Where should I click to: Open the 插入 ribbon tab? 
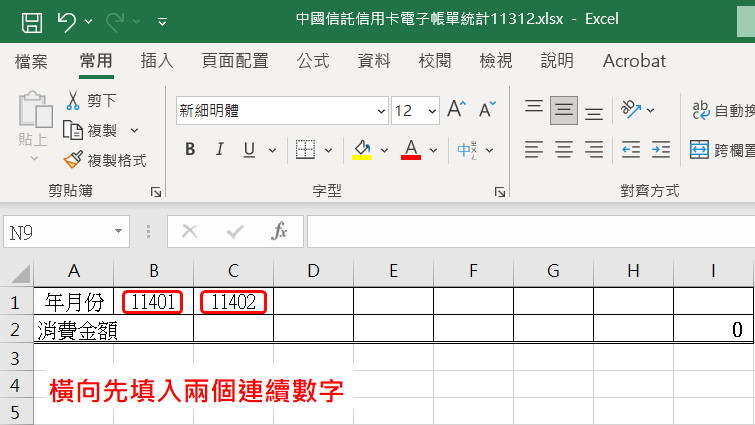click(x=157, y=61)
